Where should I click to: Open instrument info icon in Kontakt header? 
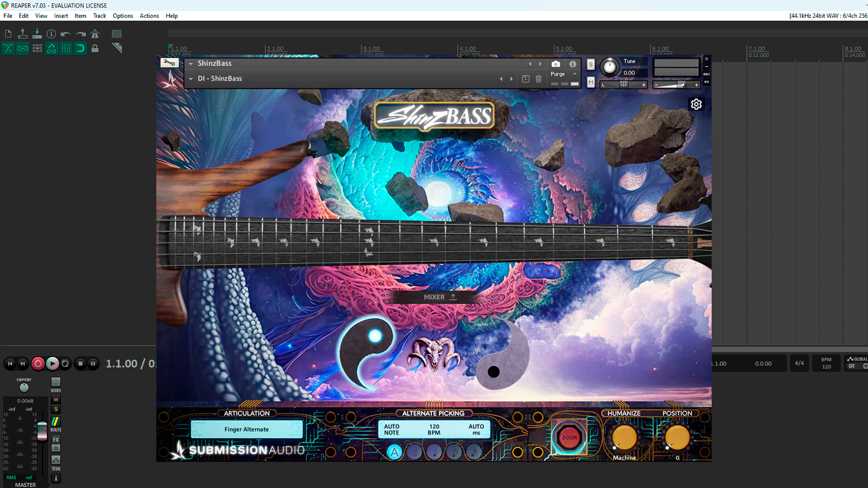coord(573,64)
